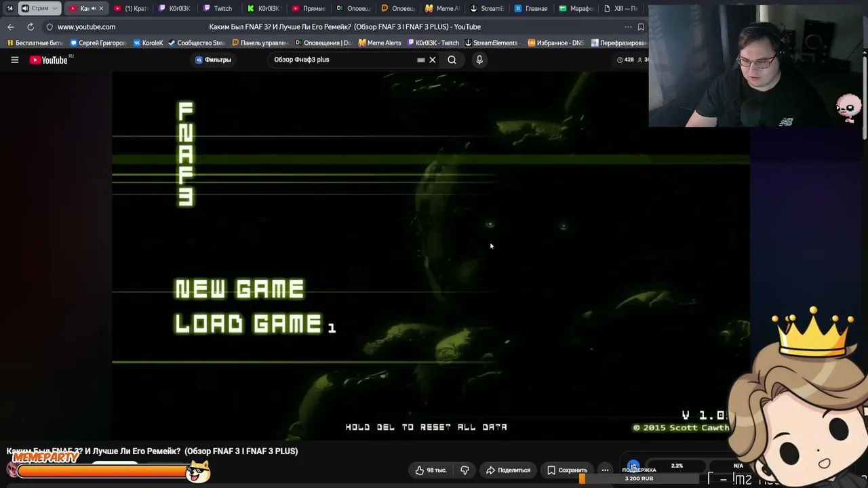Start voice search with the microphone icon
The height and width of the screenshot is (488, 868).
click(x=479, y=60)
